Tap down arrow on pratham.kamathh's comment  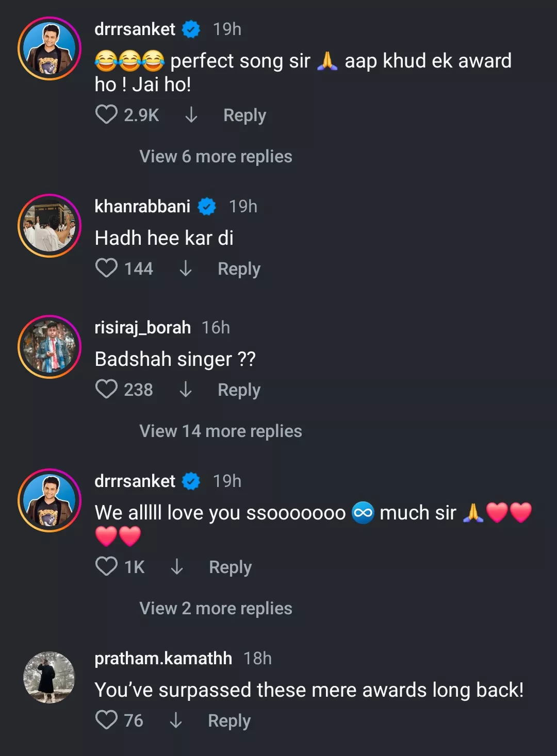click(x=175, y=720)
